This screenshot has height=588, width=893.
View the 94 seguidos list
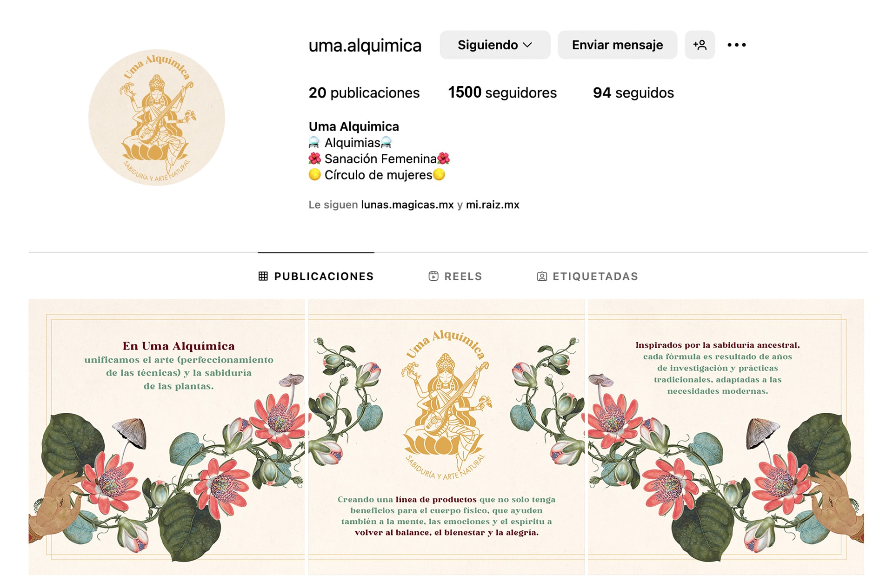click(x=633, y=92)
